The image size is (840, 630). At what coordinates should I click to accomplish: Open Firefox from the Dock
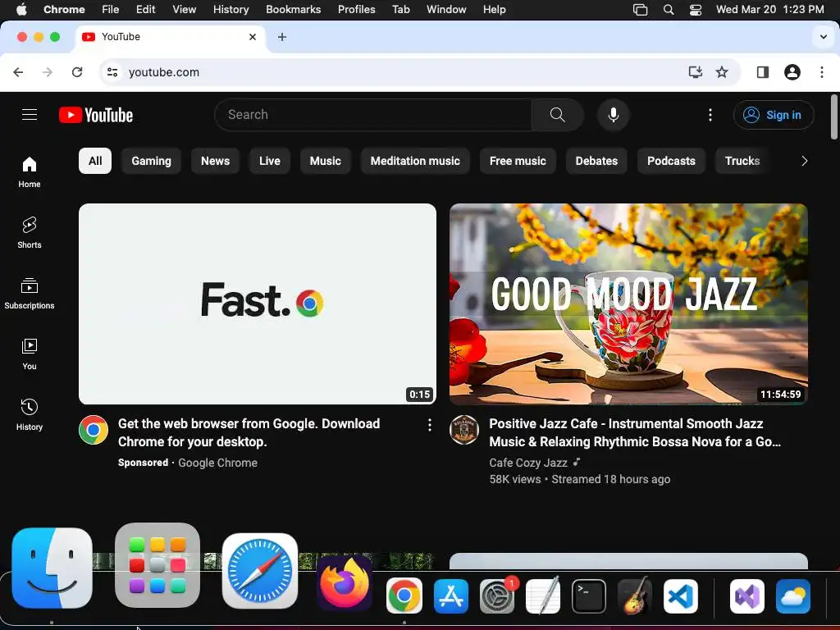[345, 583]
